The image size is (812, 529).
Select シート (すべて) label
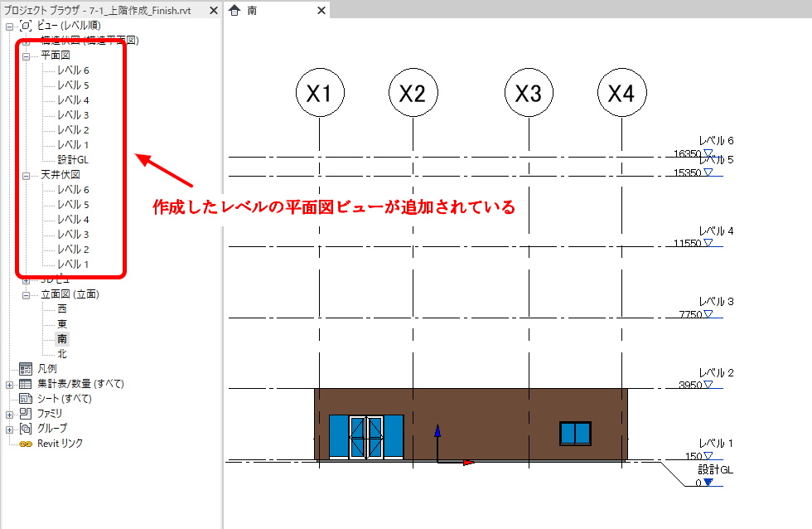point(65,399)
